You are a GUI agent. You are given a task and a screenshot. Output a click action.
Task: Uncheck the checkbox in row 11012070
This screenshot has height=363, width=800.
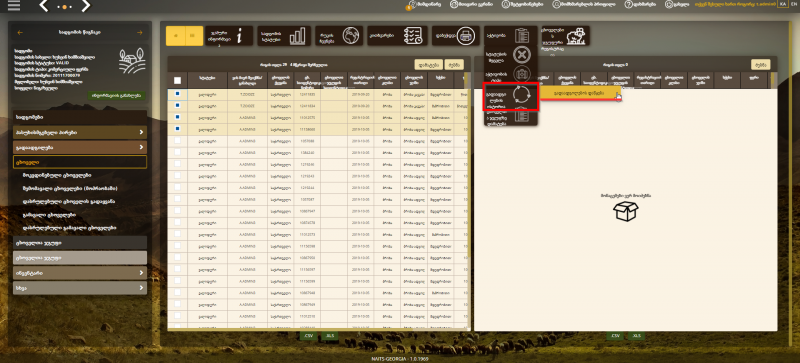point(178,117)
